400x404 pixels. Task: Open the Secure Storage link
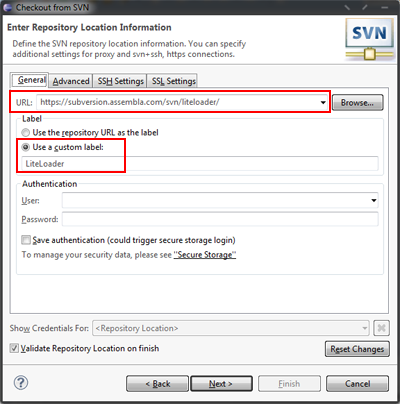pos(205,255)
